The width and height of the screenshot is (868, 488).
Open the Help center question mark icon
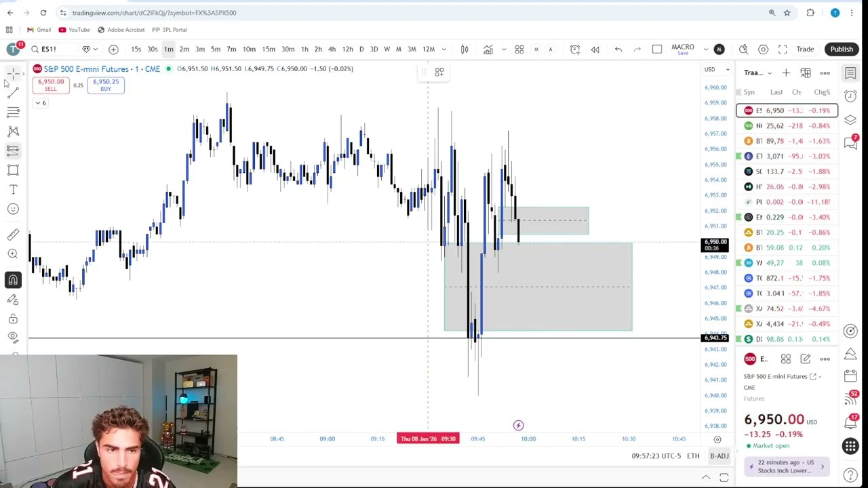[x=850, y=475]
